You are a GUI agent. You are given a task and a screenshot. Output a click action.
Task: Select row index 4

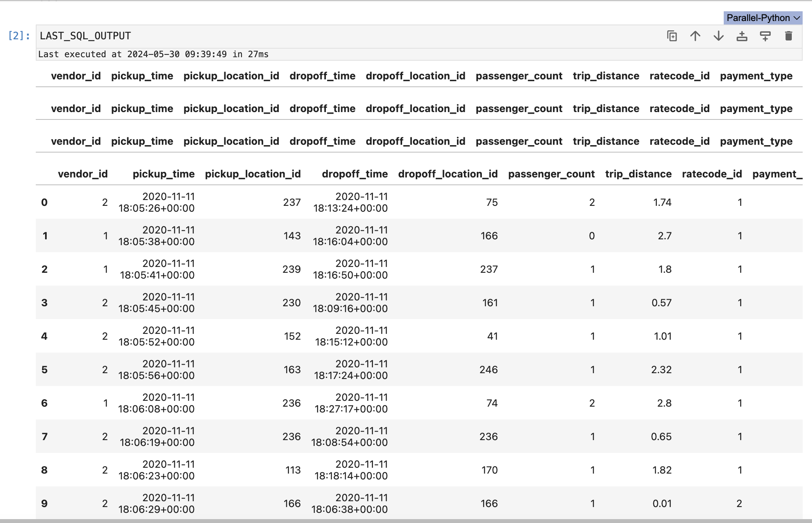44,336
